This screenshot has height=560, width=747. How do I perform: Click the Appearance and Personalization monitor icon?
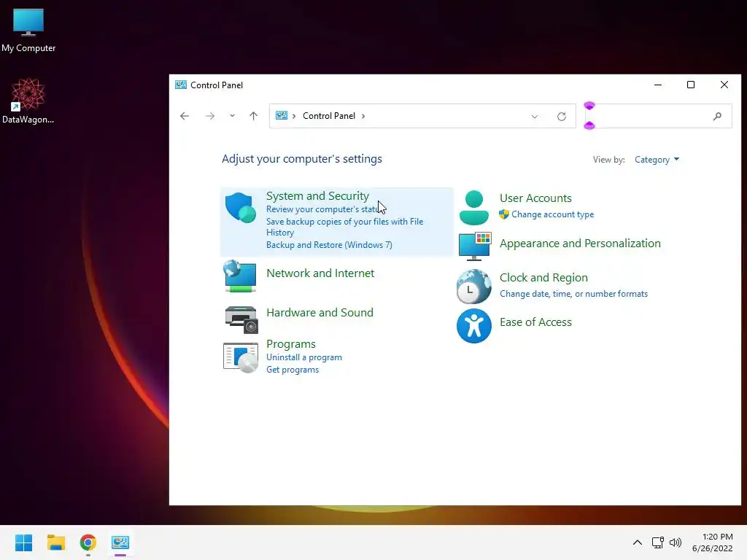tap(474, 246)
